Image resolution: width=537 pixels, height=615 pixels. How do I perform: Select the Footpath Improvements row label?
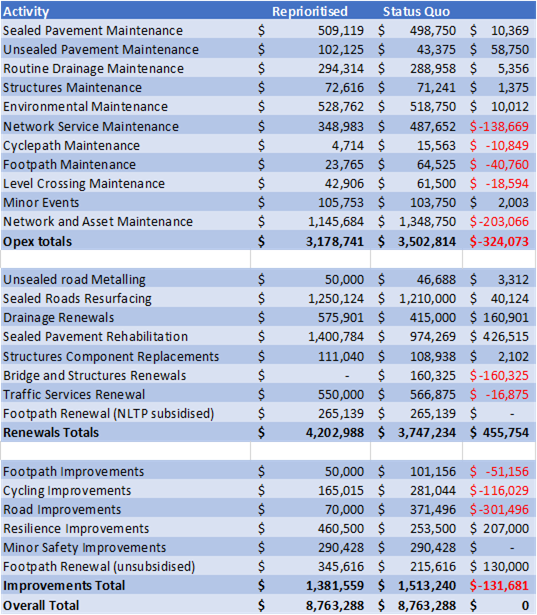74,471
